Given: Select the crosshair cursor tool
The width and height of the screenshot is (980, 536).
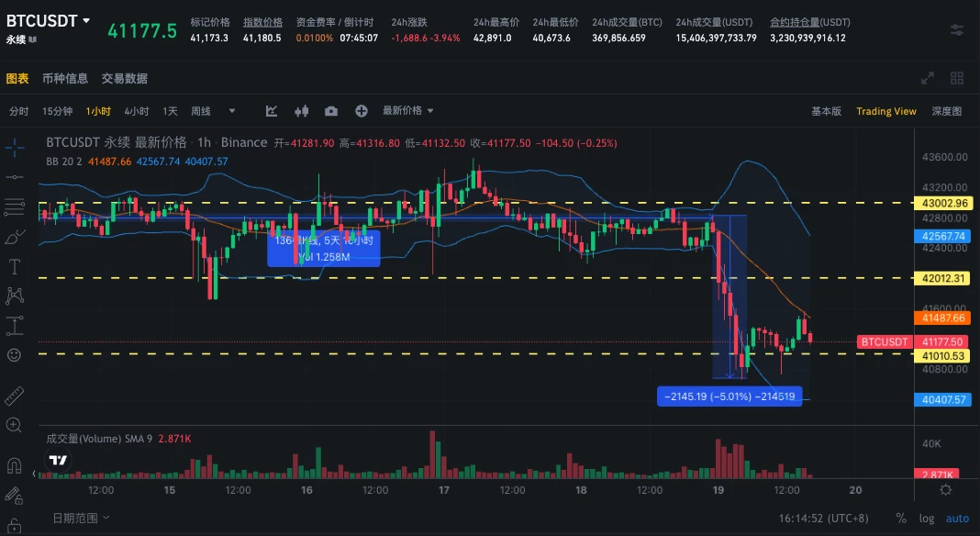Looking at the screenshot, I should tap(14, 145).
